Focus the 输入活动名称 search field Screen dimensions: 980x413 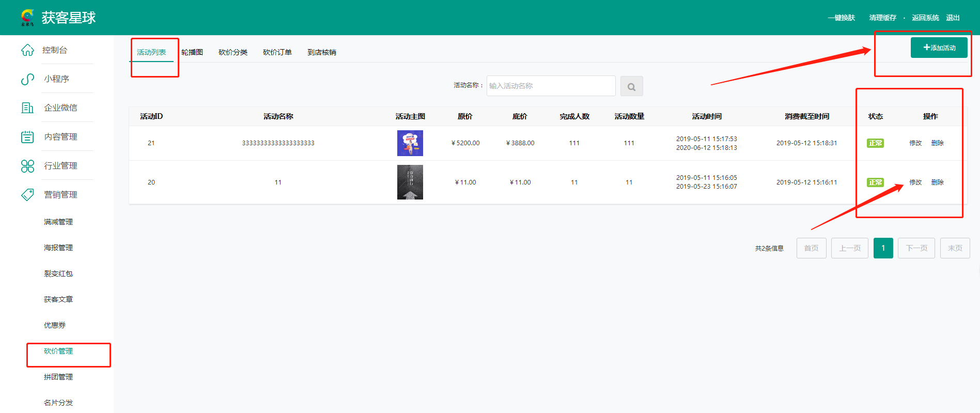click(551, 86)
